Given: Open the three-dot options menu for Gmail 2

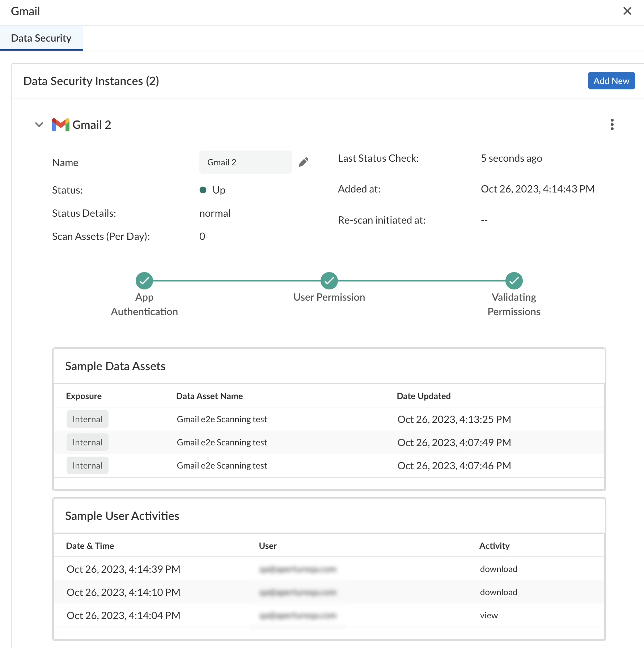Looking at the screenshot, I should [x=612, y=124].
